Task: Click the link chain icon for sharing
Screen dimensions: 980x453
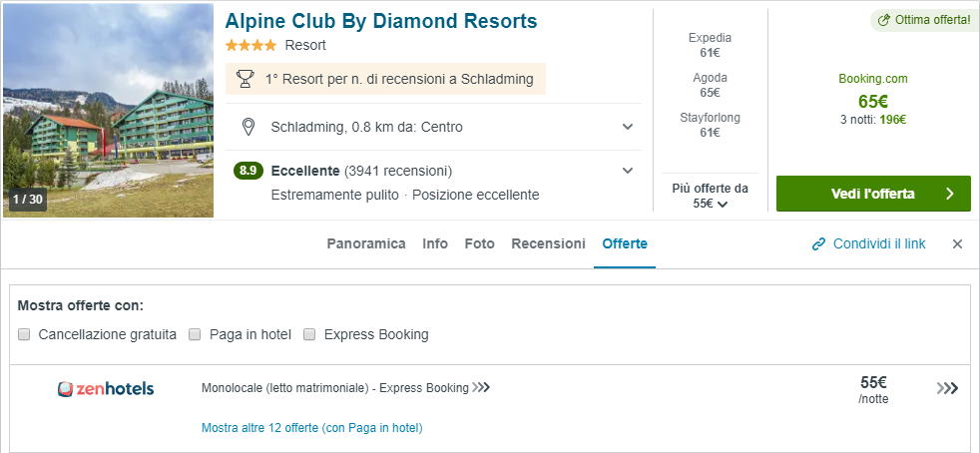Action: point(818,243)
